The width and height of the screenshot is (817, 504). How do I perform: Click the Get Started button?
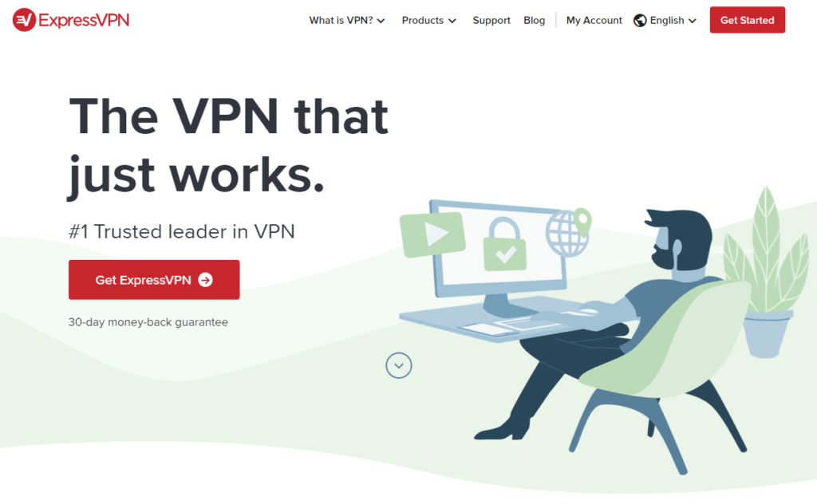747,20
